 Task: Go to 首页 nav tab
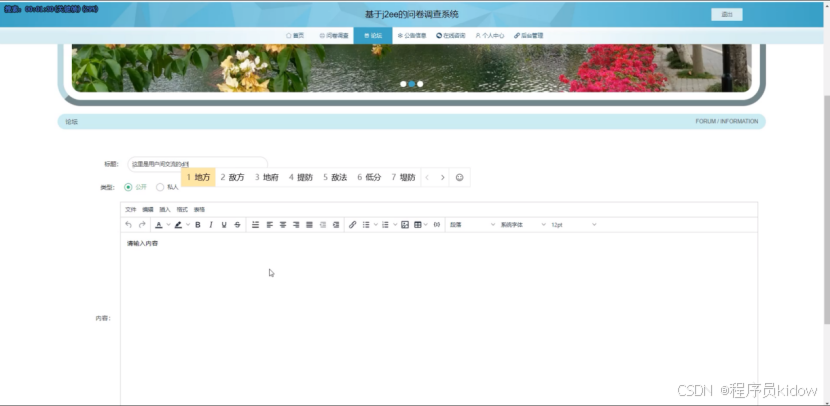(295, 35)
